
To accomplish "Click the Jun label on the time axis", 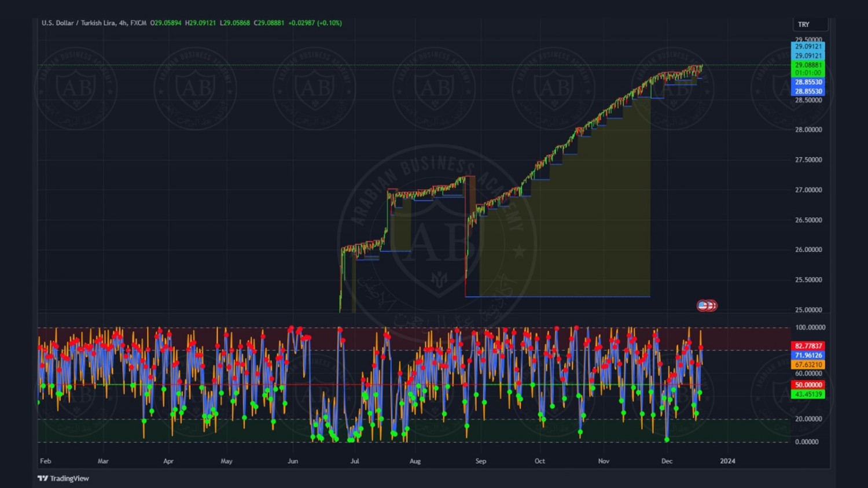I will click(x=293, y=461).
